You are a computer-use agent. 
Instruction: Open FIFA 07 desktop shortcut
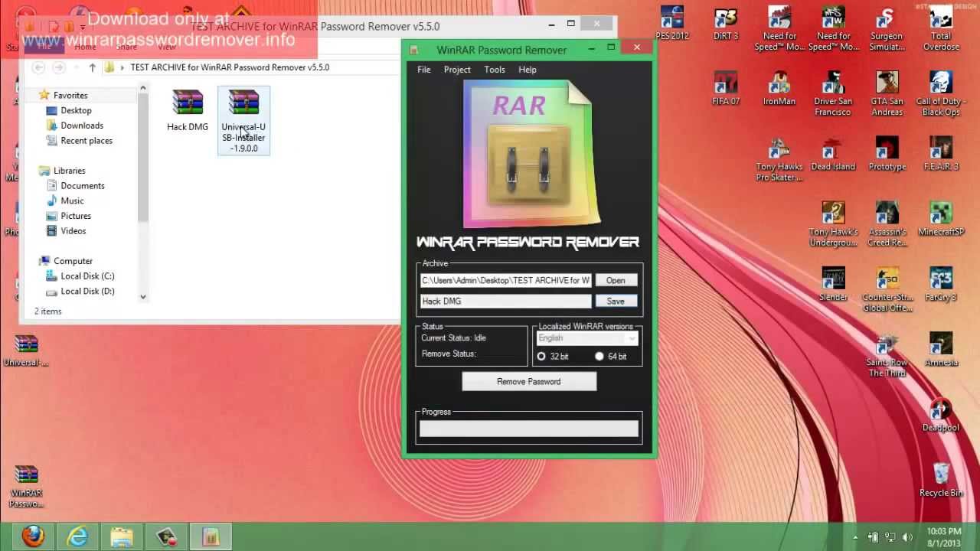(x=726, y=89)
